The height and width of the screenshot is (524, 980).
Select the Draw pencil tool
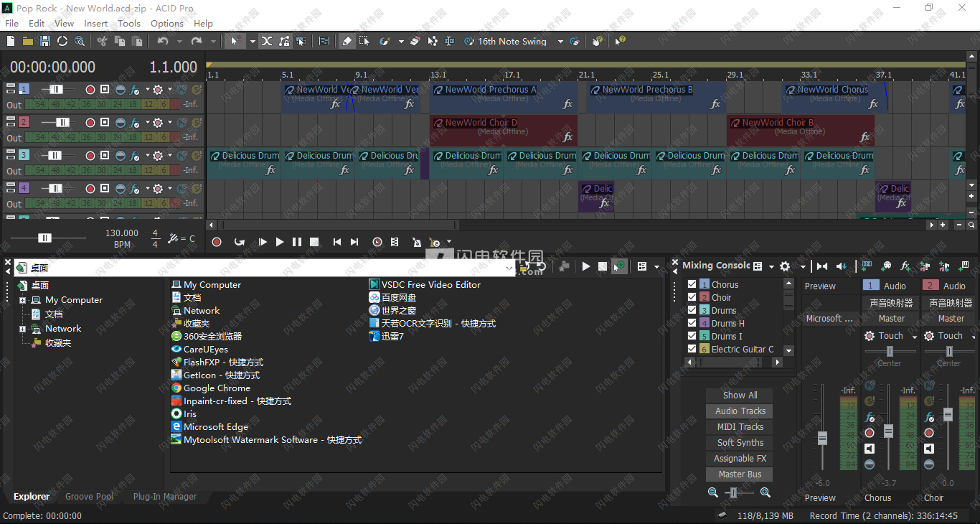pos(347,42)
